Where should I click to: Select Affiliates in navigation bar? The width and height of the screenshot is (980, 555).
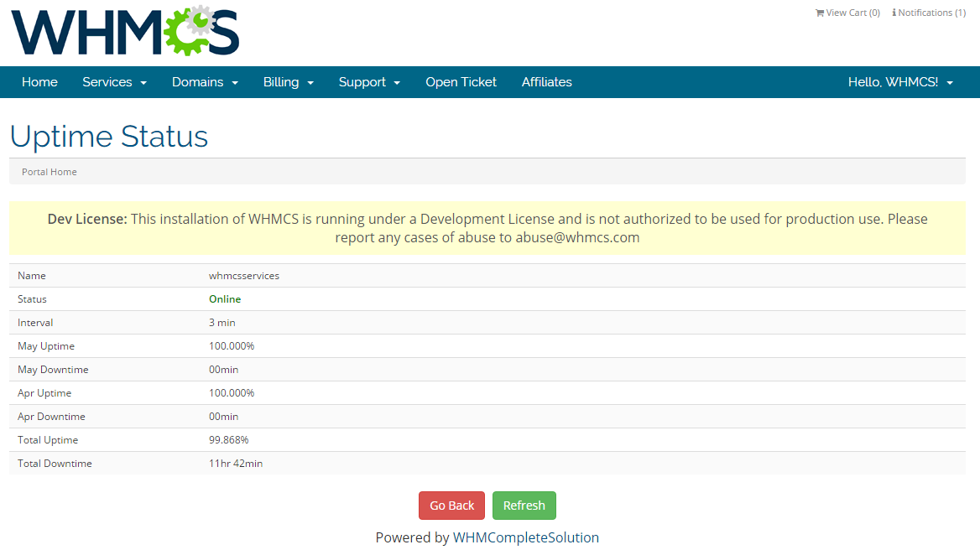pyautogui.click(x=547, y=82)
